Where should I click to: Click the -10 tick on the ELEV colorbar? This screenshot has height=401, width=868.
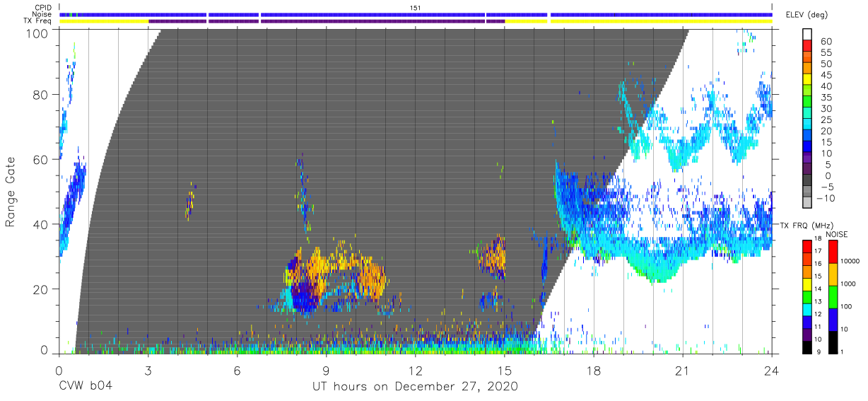click(x=827, y=199)
